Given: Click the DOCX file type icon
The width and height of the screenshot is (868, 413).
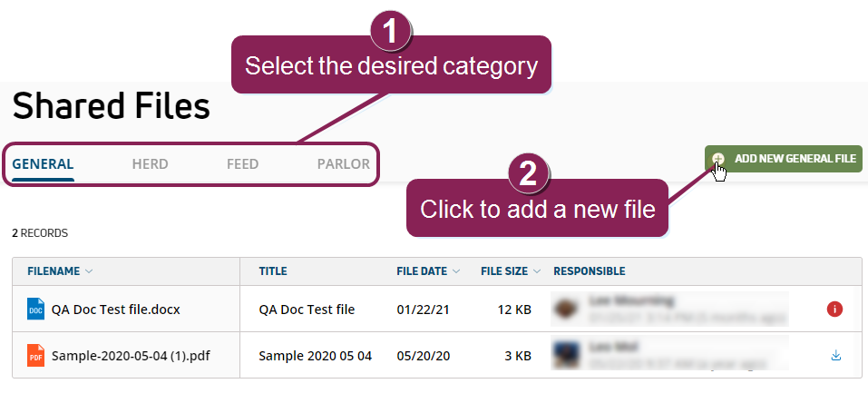Looking at the screenshot, I should pyautogui.click(x=35, y=309).
